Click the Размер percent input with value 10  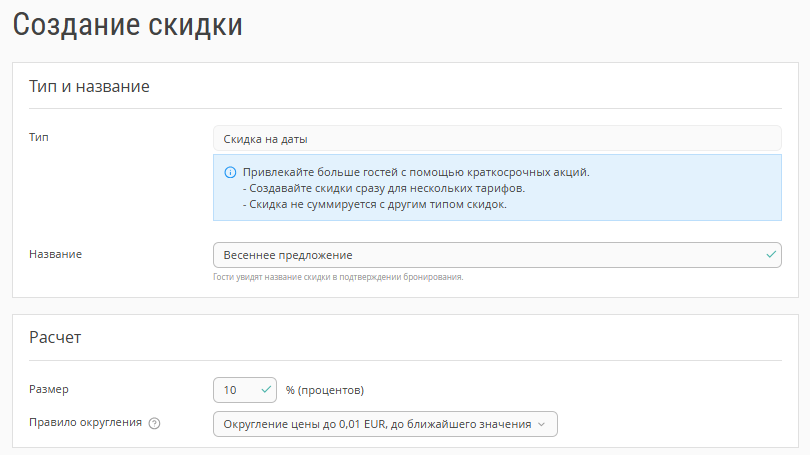pyautogui.click(x=245, y=390)
